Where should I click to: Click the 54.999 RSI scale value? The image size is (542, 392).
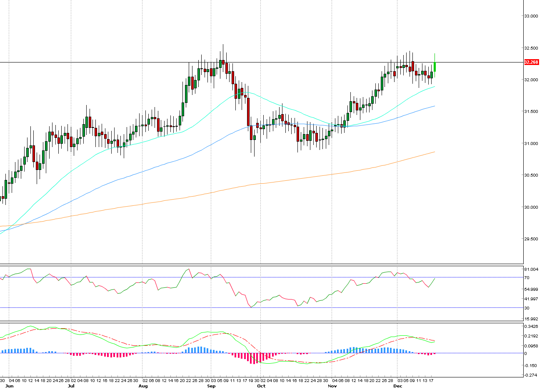532,290
